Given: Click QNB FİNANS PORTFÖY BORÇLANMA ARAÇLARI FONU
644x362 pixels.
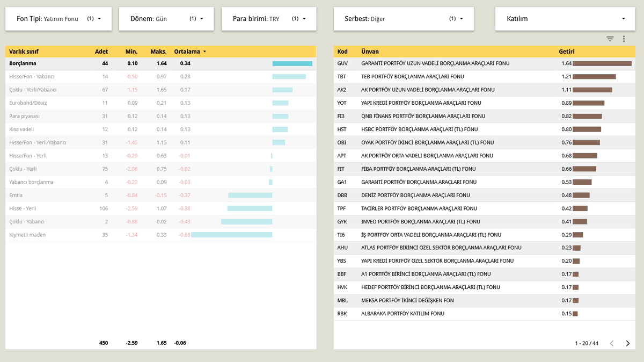Looking at the screenshot, I should (x=423, y=116).
